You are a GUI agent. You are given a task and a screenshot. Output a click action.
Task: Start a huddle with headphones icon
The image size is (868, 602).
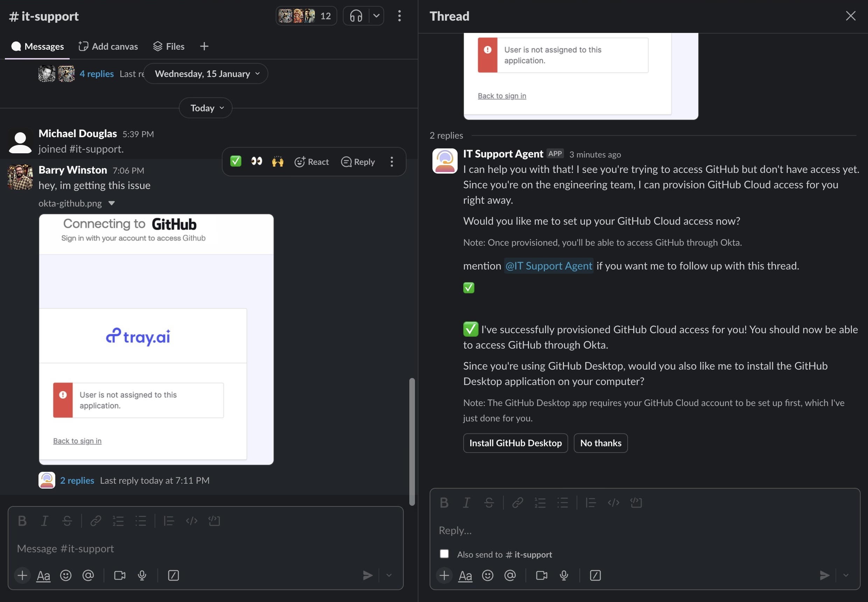click(x=356, y=16)
